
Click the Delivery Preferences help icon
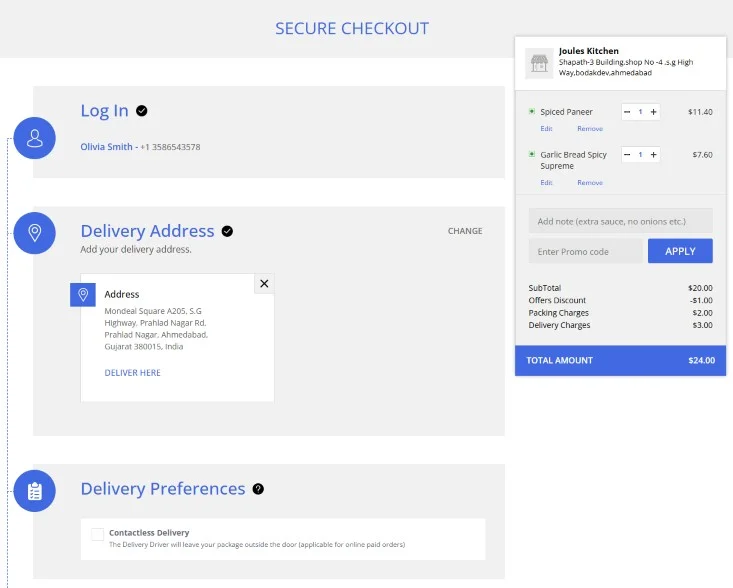(x=258, y=489)
